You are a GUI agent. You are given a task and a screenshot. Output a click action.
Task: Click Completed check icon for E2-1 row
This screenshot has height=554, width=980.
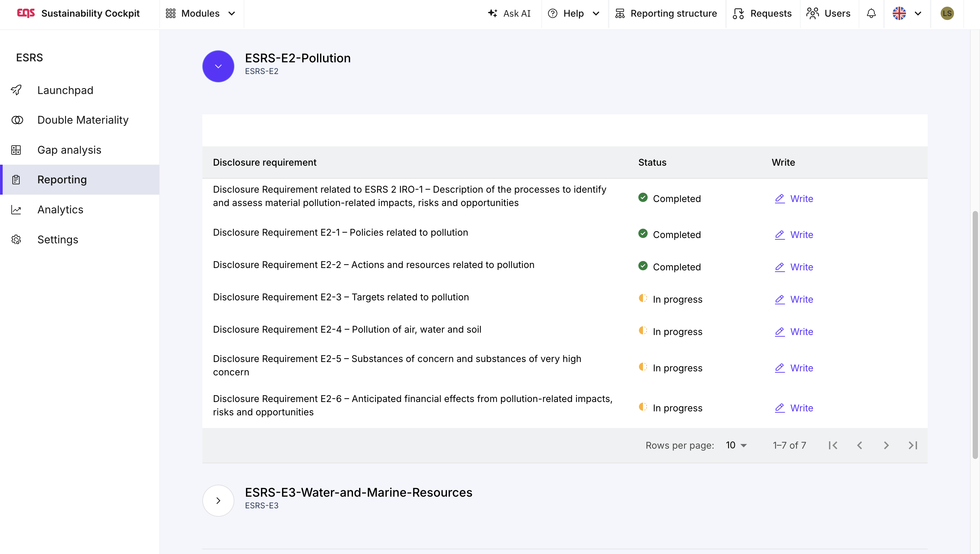643,233
